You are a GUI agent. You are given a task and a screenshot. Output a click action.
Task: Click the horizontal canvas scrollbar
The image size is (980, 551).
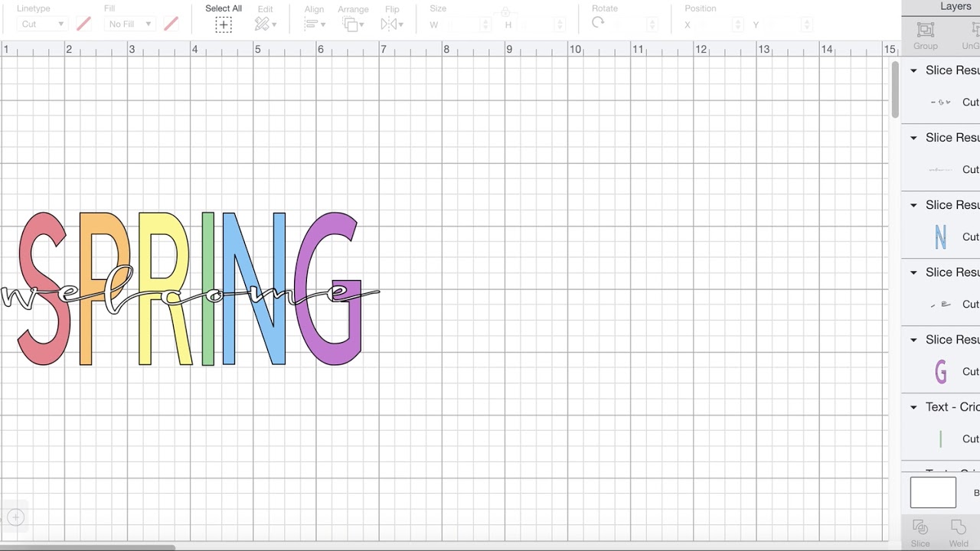[88, 547]
